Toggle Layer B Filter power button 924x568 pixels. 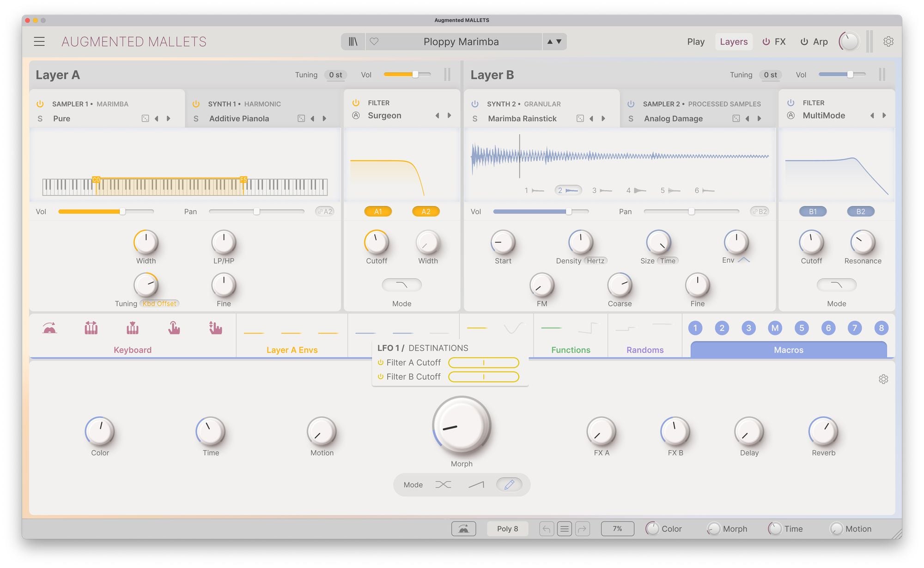(x=791, y=103)
